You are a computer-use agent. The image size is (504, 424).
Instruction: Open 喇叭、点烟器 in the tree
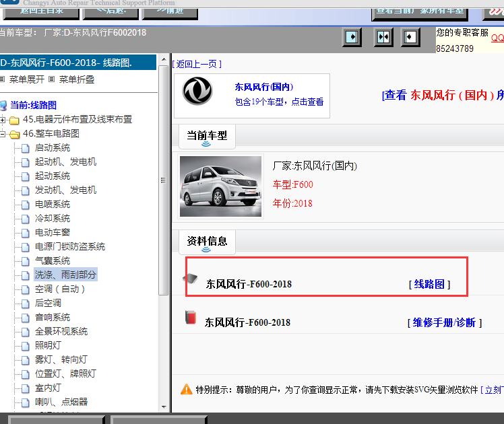click(61, 402)
